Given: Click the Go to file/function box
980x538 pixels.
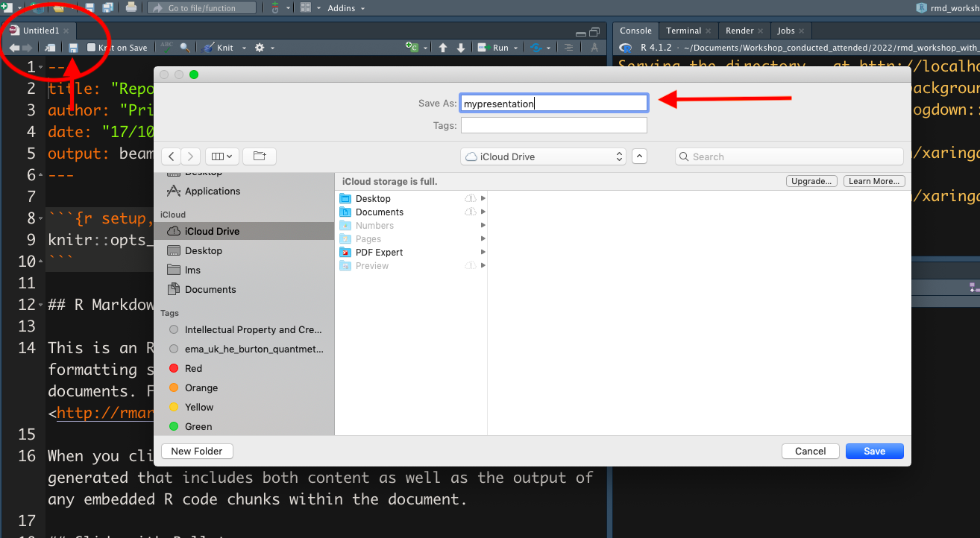Looking at the screenshot, I should [201, 7].
